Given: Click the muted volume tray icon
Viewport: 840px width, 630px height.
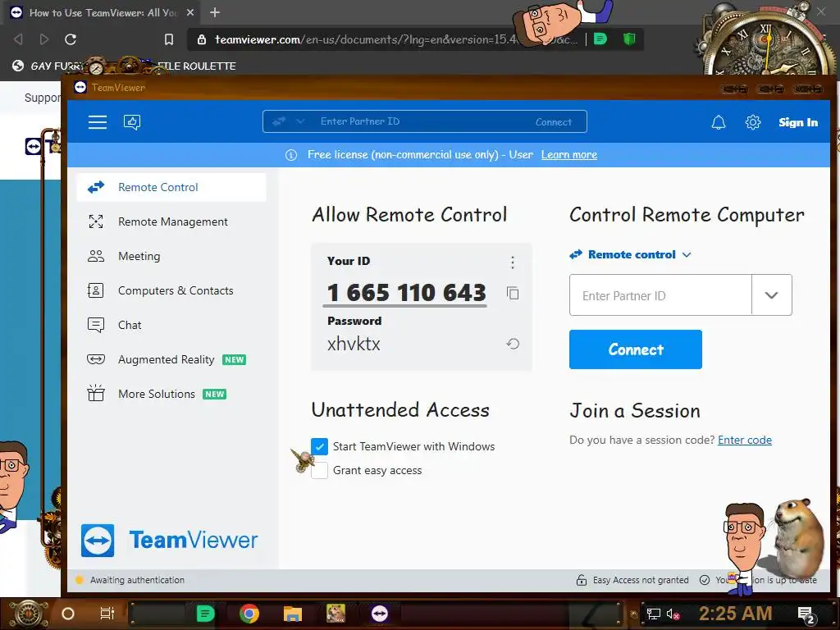Looking at the screenshot, I should [673, 614].
